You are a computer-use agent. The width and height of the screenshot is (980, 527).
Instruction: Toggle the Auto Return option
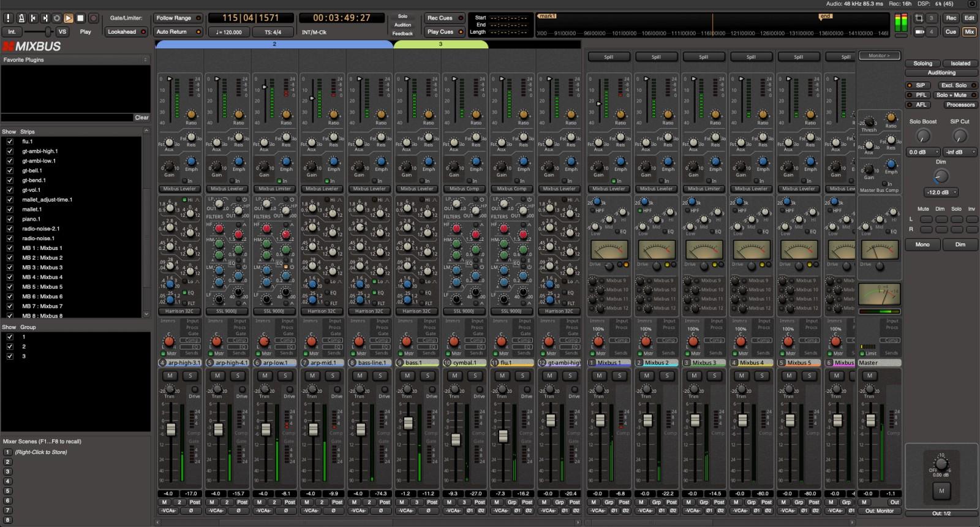tap(178, 32)
